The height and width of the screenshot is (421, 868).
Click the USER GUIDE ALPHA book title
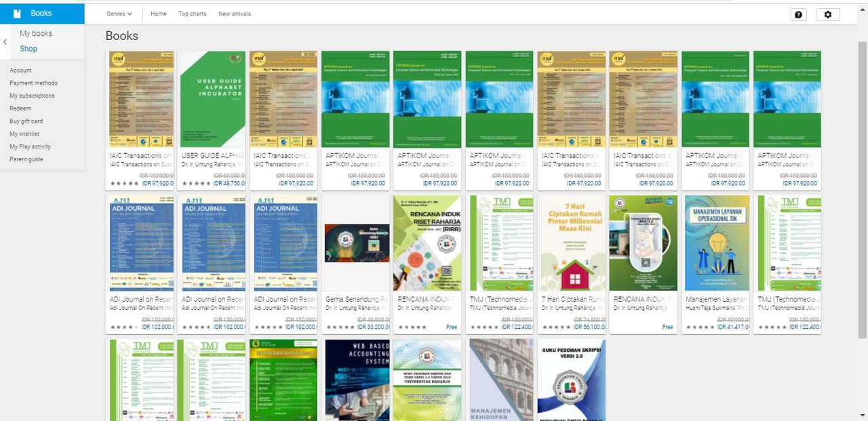point(213,156)
